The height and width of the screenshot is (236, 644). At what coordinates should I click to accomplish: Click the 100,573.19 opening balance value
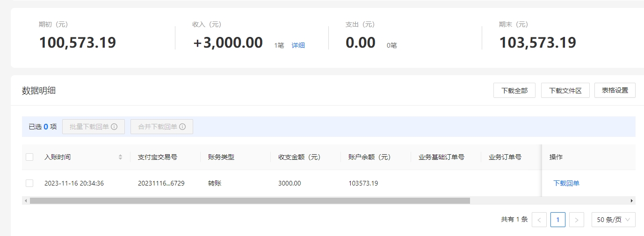pos(78,43)
